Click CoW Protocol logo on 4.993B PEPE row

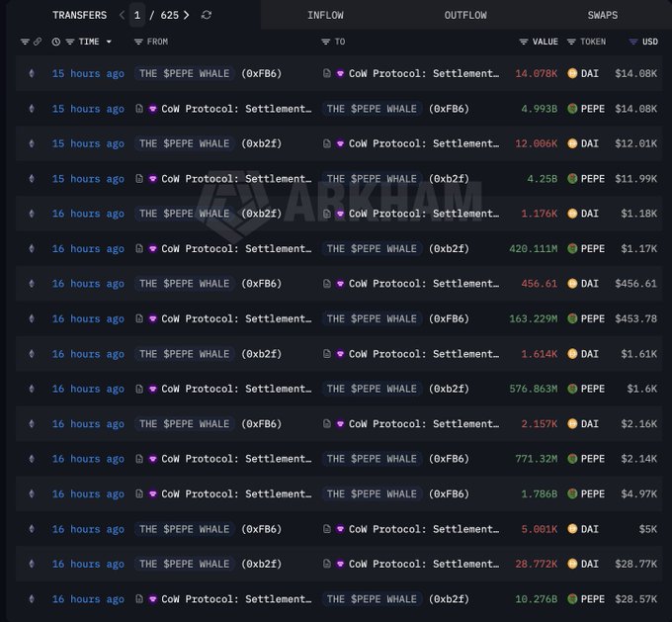pos(152,109)
